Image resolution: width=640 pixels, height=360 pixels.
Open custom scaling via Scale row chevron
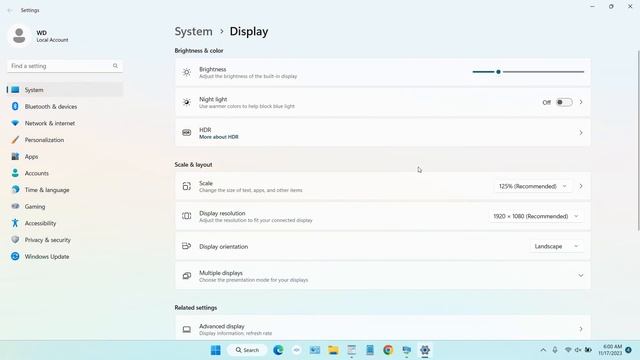click(x=581, y=186)
